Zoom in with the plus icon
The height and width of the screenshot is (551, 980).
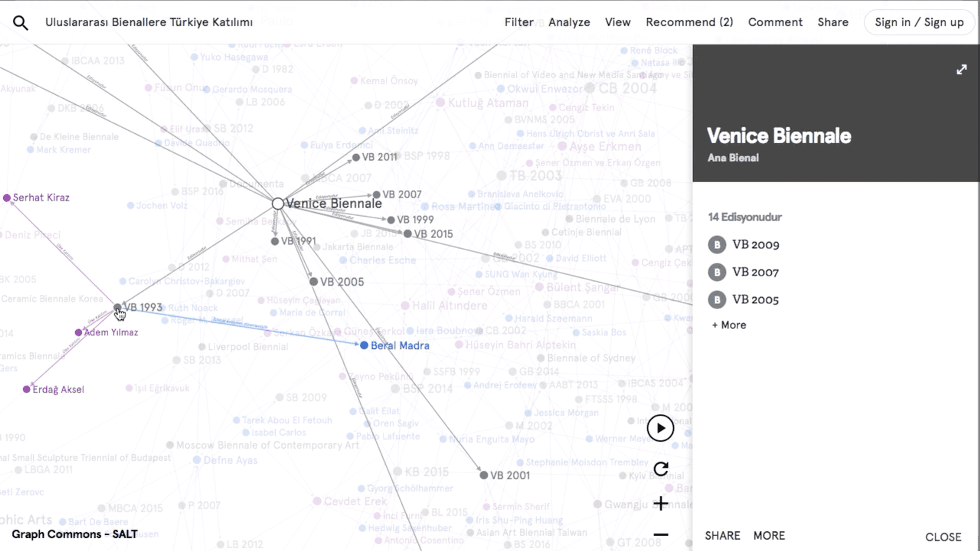coord(661,503)
